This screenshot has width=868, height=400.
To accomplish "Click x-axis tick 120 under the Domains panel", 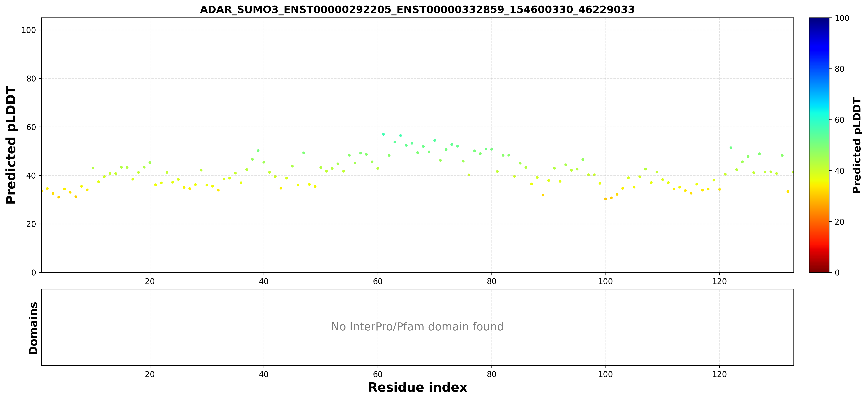I will point(719,374).
